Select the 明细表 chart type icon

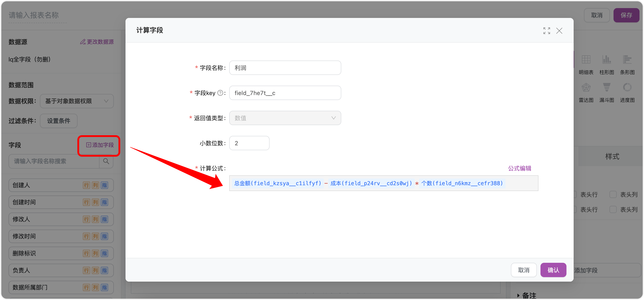pyautogui.click(x=586, y=60)
